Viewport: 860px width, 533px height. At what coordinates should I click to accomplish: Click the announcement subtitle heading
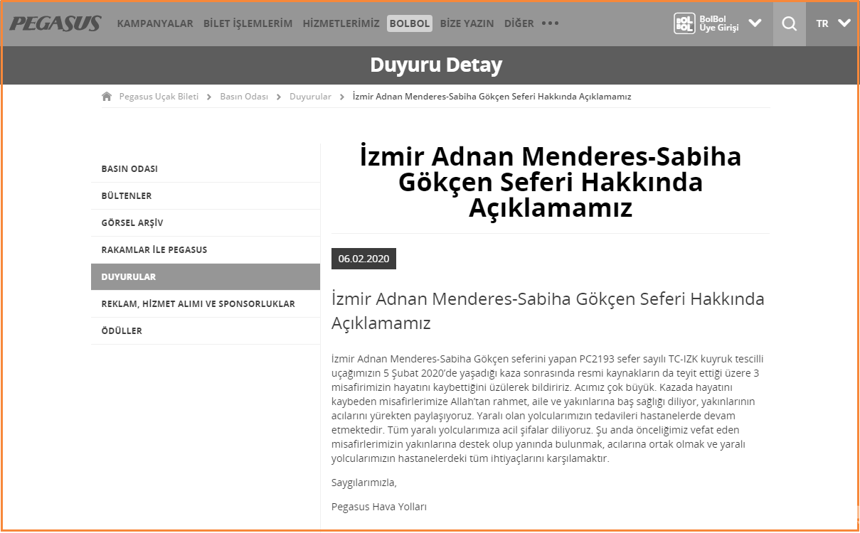click(x=548, y=311)
